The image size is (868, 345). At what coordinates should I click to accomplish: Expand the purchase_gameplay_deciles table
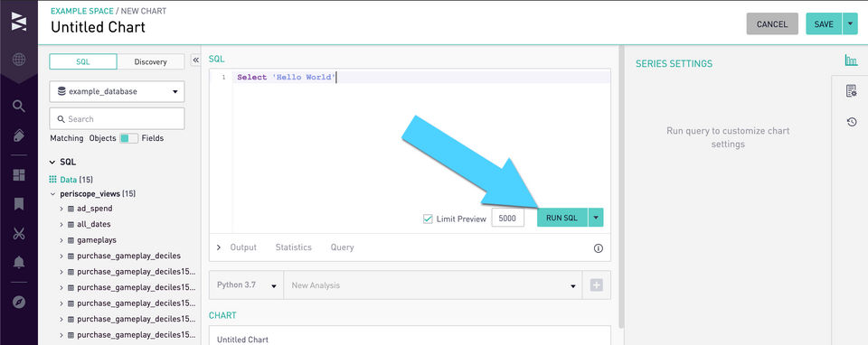pyautogui.click(x=61, y=256)
